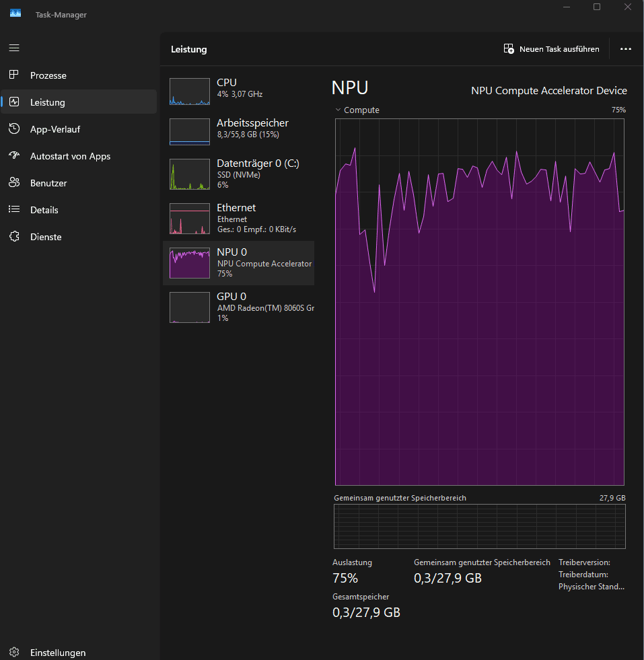Image resolution: width=644 pixels, height=660 pixels.
Task: Maximize the Task-Manager window
Action: 597,7
